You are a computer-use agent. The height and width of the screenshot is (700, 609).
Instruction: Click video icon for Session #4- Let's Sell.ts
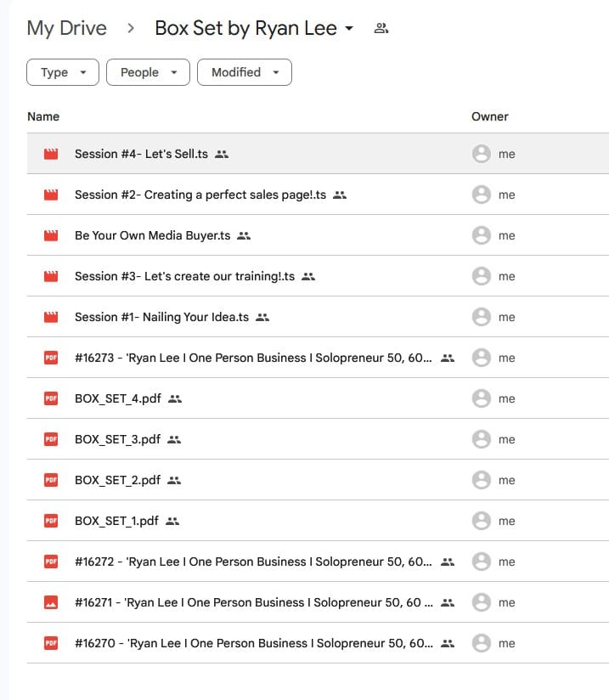(51, 154)
